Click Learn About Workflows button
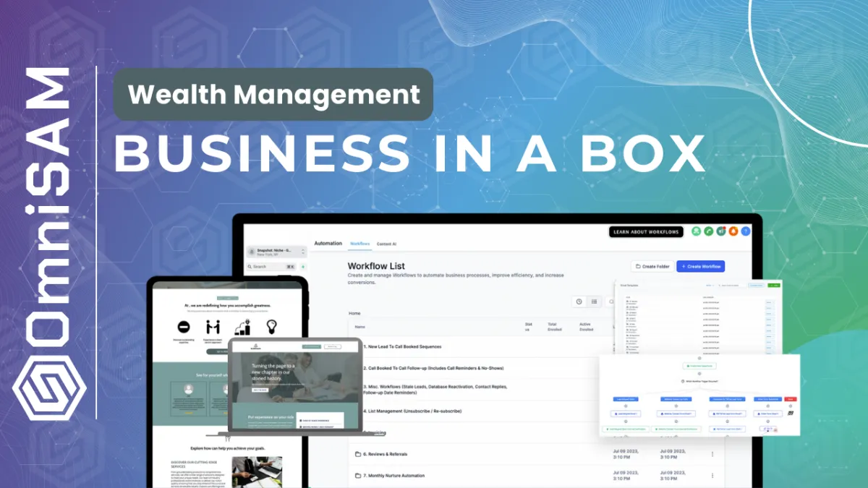Screen dimensions: 868x488 (646, 231)
